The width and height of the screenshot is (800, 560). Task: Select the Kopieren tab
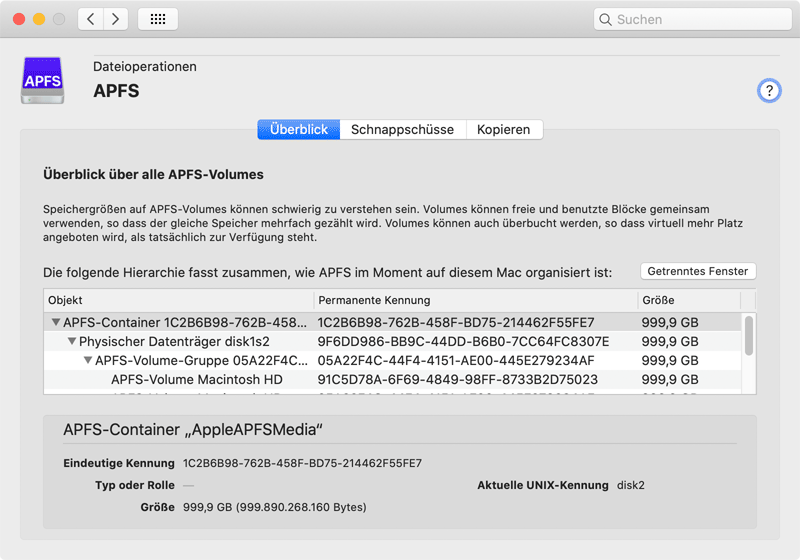pos(504,130)
